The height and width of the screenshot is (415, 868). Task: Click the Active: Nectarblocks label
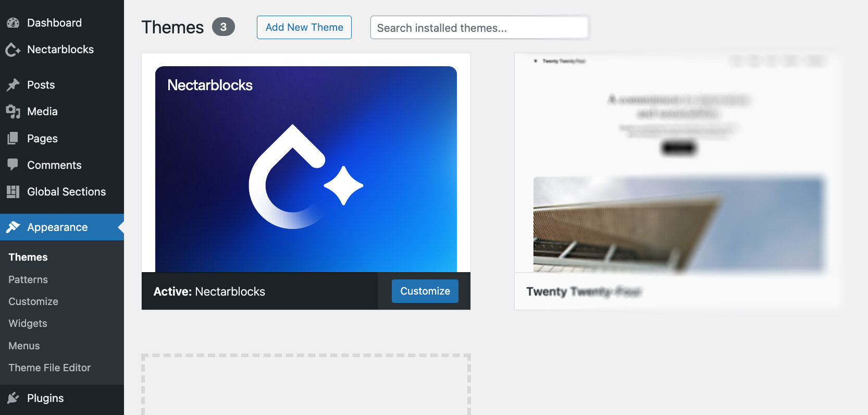(209, 291)
